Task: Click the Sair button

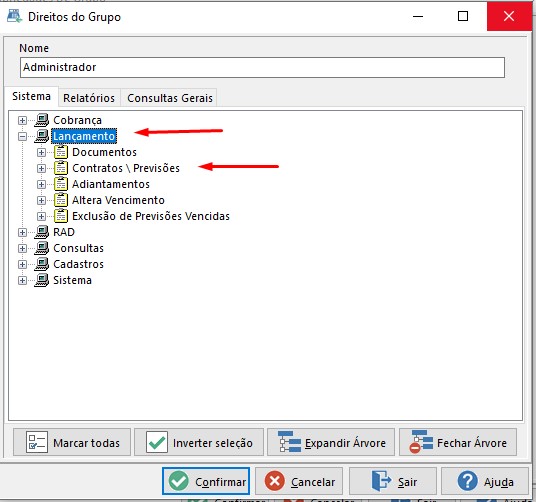Action: coord(393,481)
